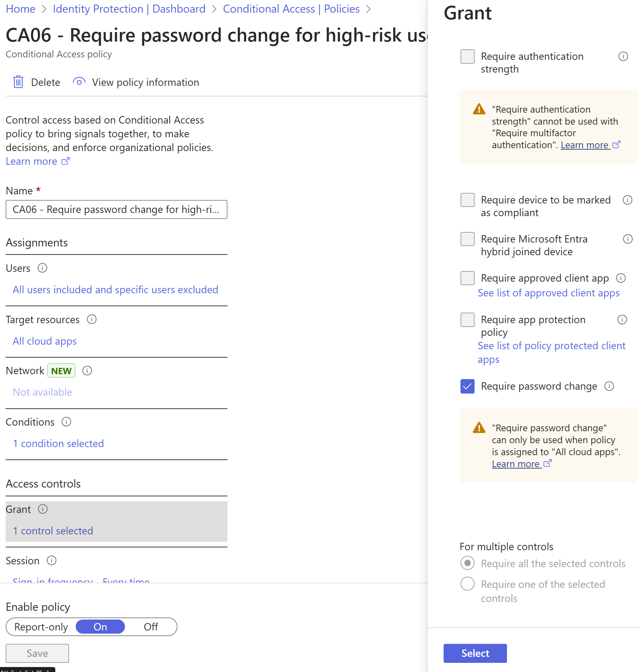The image size is (639, 672).
Task: Show info for Require password change
Action: (609, 386)
